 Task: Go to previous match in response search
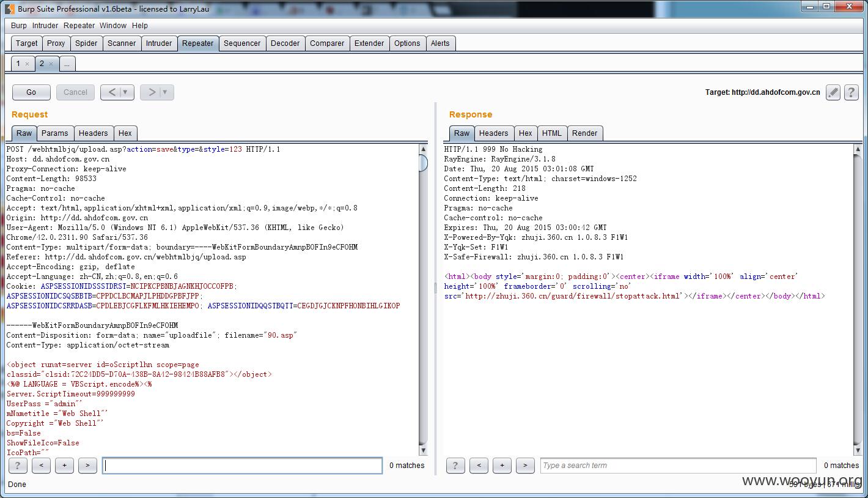[x=479, y=466]
